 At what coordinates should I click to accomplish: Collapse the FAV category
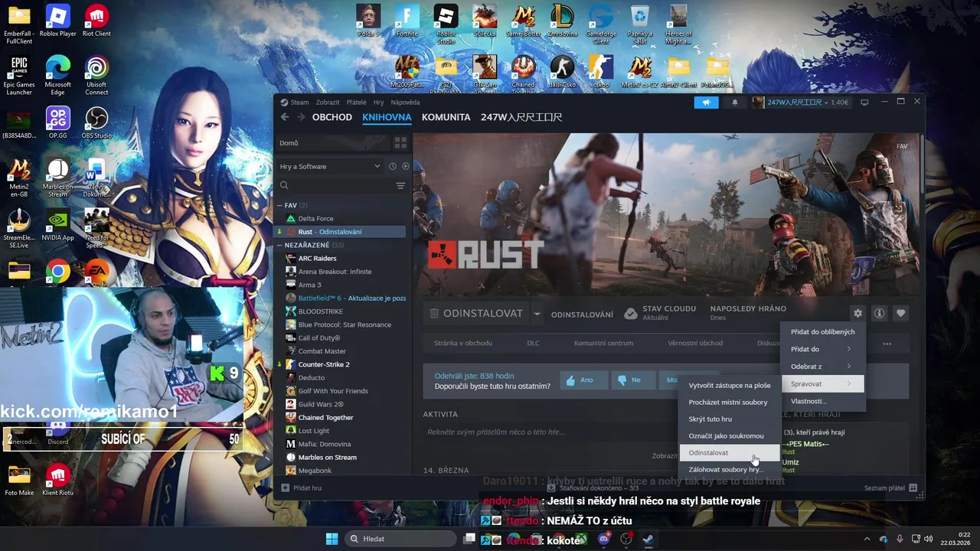pos(280,205)
